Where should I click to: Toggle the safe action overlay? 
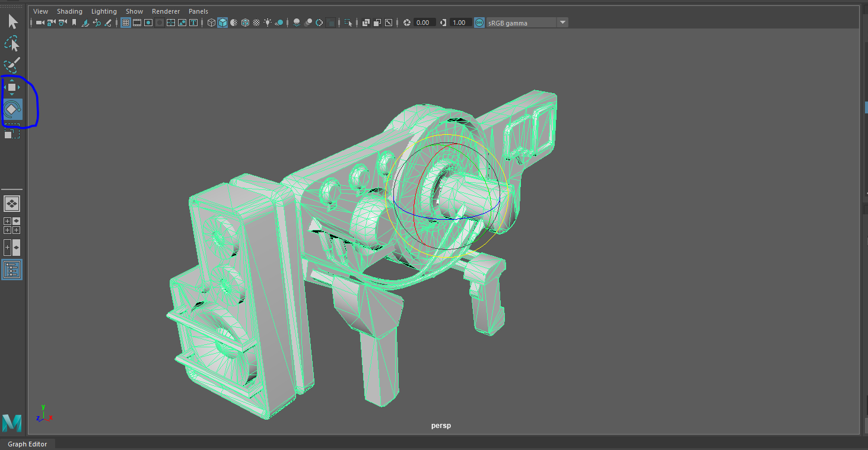(x=182, y=23)
